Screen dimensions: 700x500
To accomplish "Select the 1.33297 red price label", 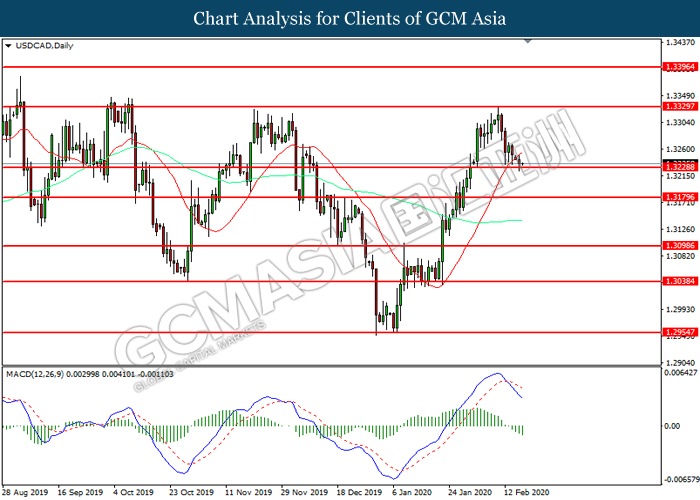I will click(680, 105).
